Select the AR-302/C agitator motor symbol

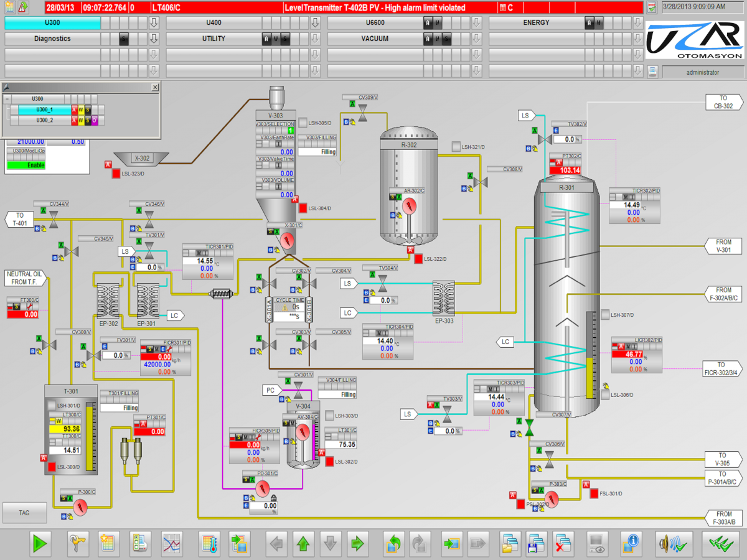click(408, 206)
